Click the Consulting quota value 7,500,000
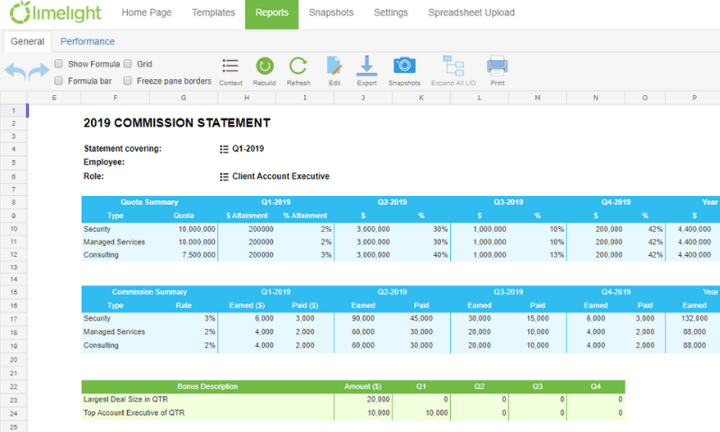Viewport: 720px width, 432px height. click(198, 255)
